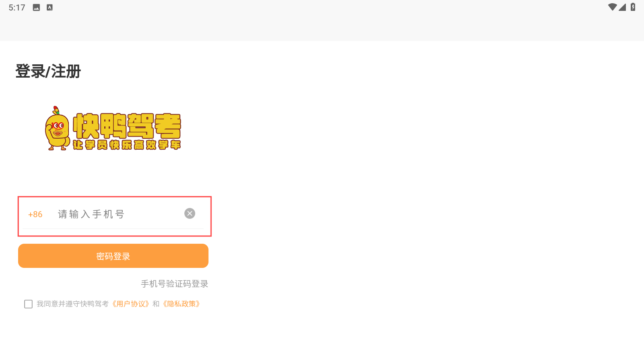Image resolution: width=644 pixels, height=362 pixels.
Task: Tap the picture notification icon in status bar
Action: tap(36, 7)
